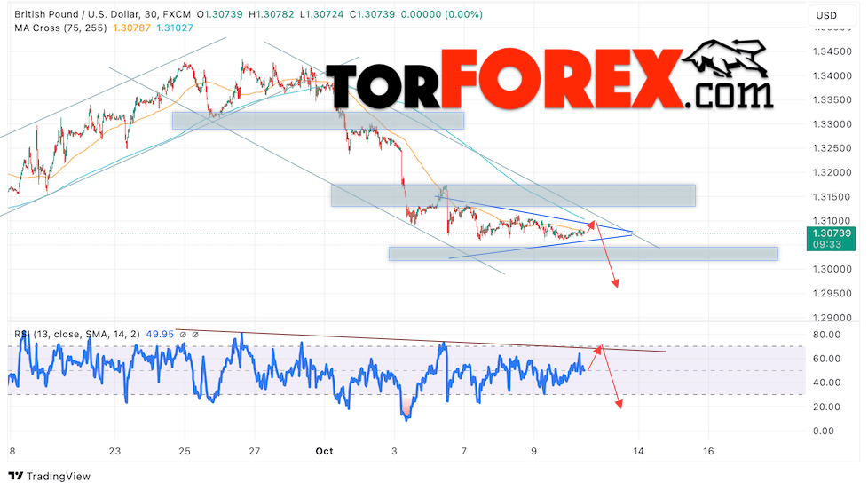Click the change value 0.00000 (0.00%)
The width and height of the screenshot is (868, 490).
[x=442, y=14]
